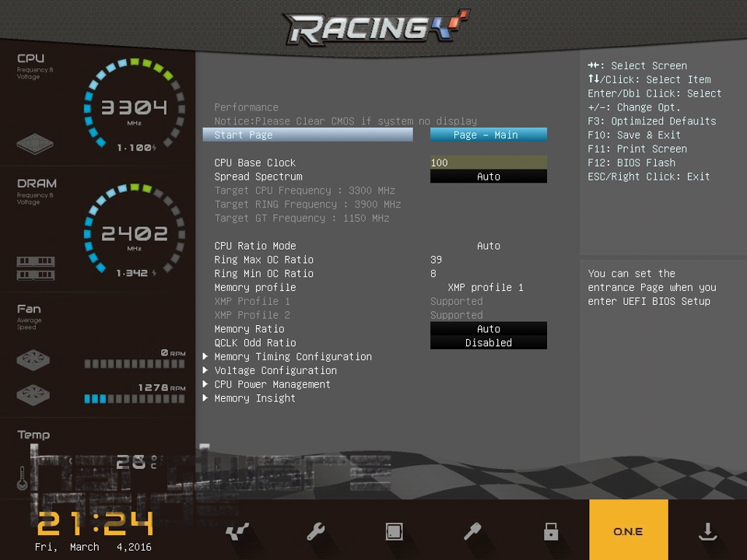Select the Start Page setting row
747x560 pixels.
(308, 135)
